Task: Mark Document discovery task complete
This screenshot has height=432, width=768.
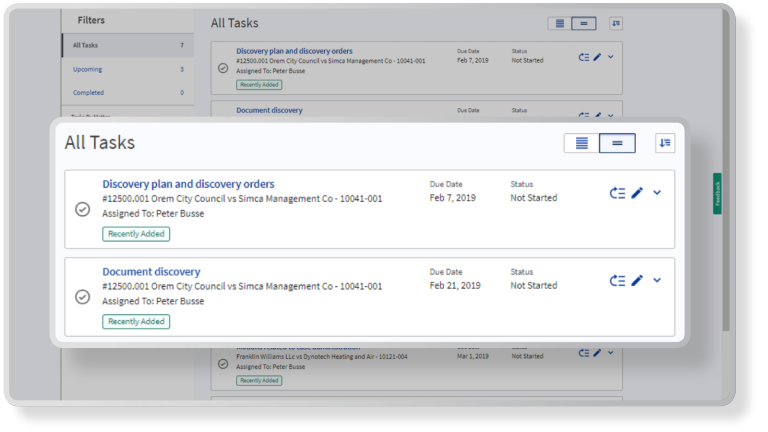Action: click(83, 297)
